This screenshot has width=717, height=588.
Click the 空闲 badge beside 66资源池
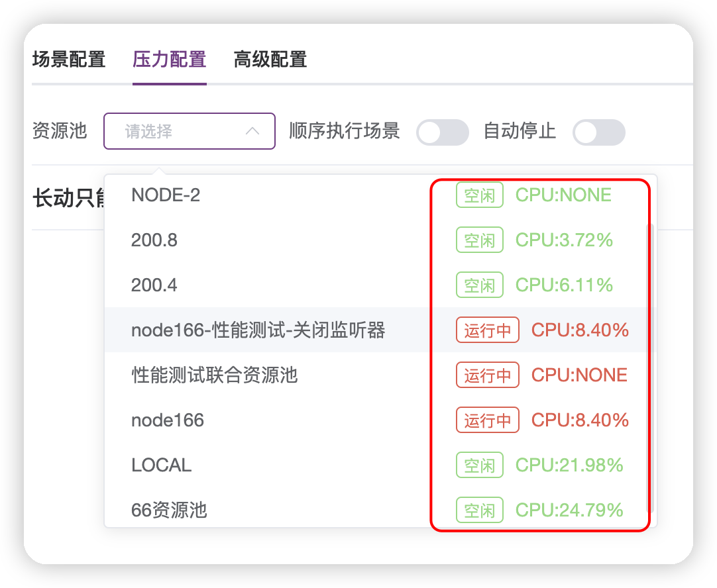tap(479, 510)
